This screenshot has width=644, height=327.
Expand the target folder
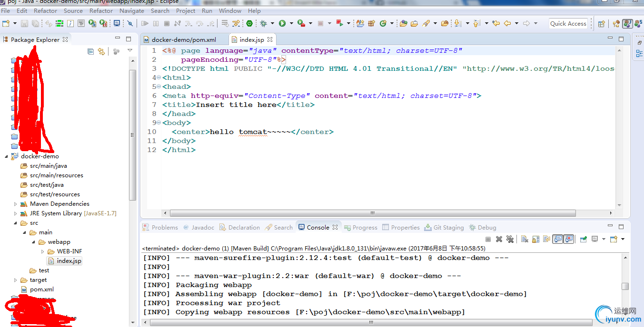15,280
